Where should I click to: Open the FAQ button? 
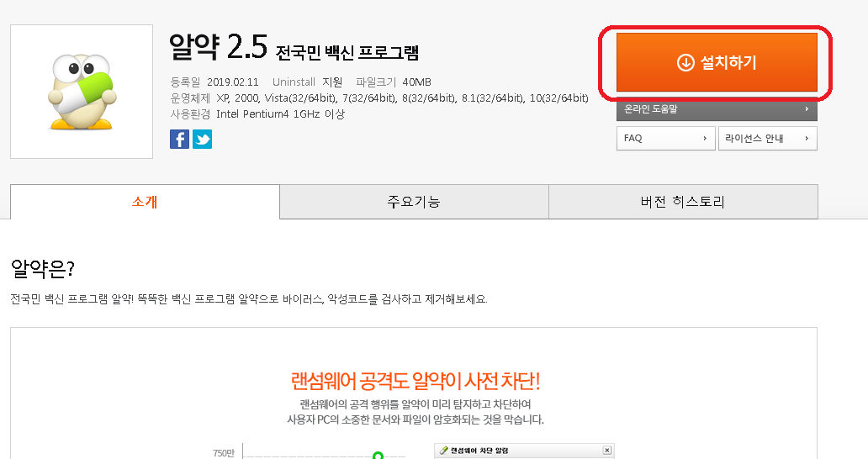[x=666, y=138]
